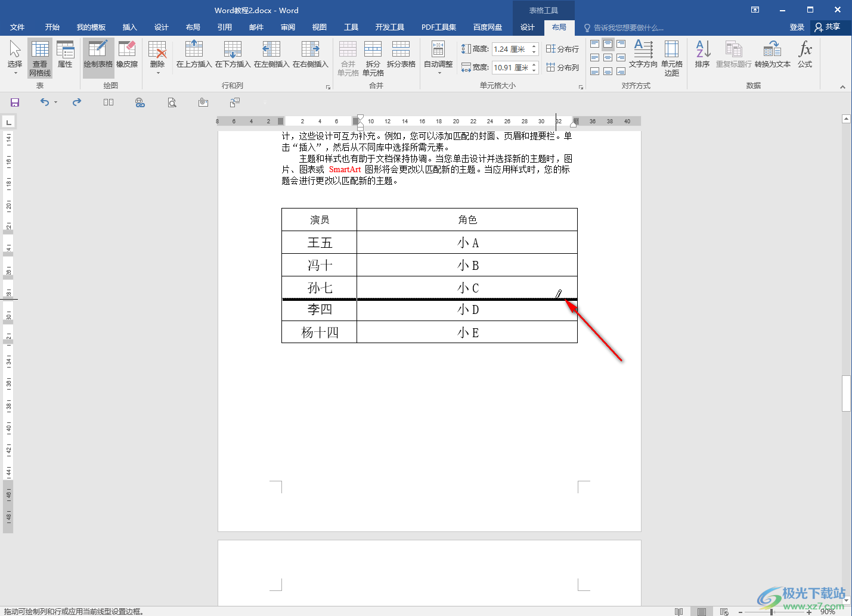Image resolution: width=852 pixels, height=616 pixels.
Task: Click the zoom slider handle
Action: (x=772, y=612)
